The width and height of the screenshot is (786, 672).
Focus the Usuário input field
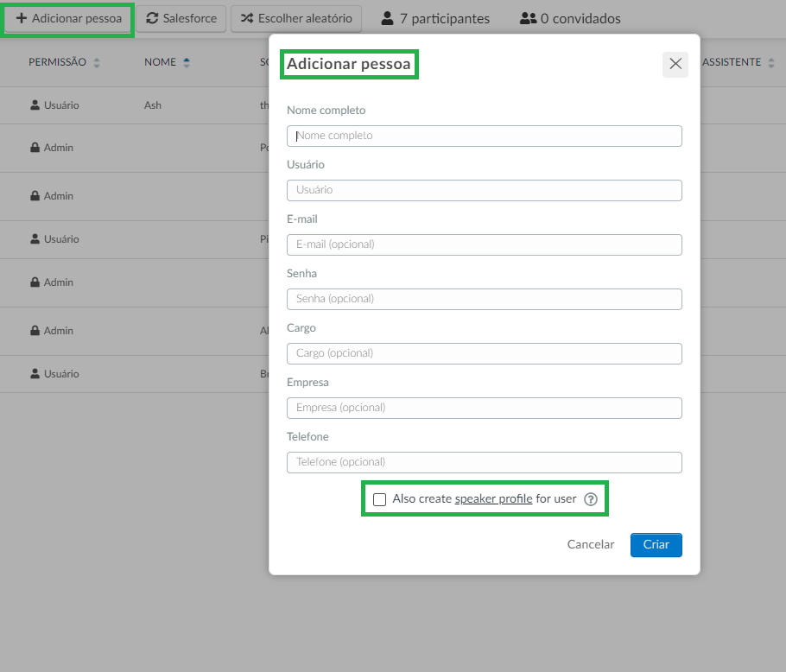[485, 190]
